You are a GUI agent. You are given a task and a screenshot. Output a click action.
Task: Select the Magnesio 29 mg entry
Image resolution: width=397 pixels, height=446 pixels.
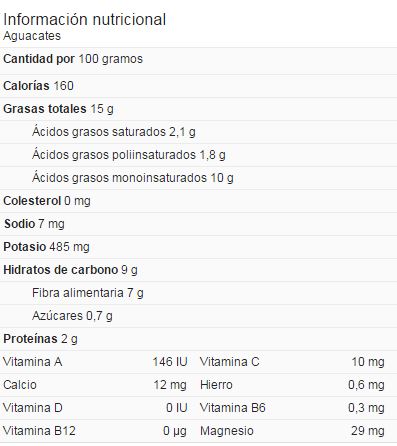[292, 431]
